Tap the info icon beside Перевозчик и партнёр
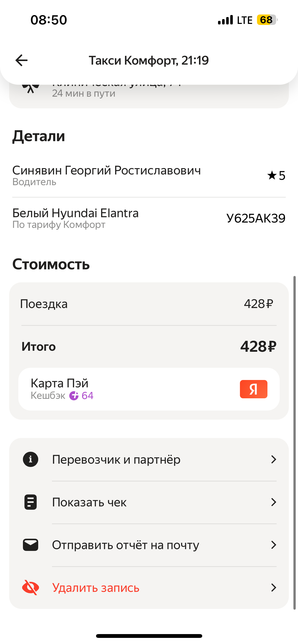Image resolution: width=298 pixels, height=644 pixels. click(x=31, y=459)
